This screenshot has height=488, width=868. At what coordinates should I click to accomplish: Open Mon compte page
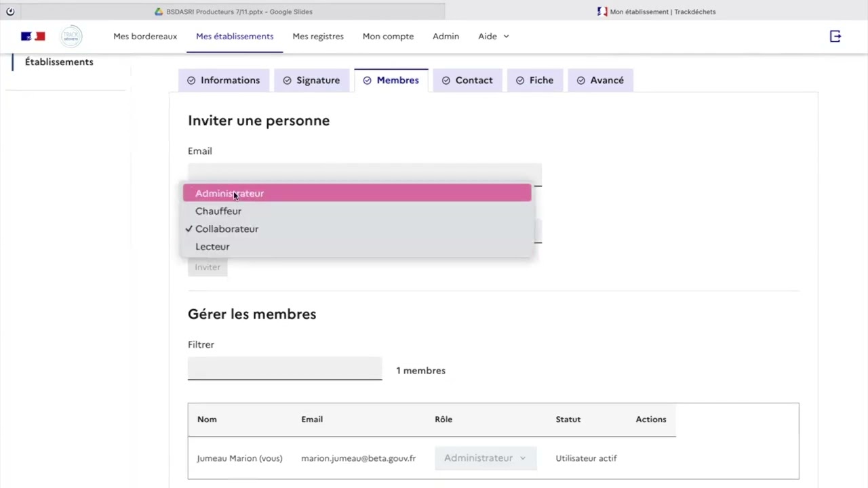click(x=388, y=37)
